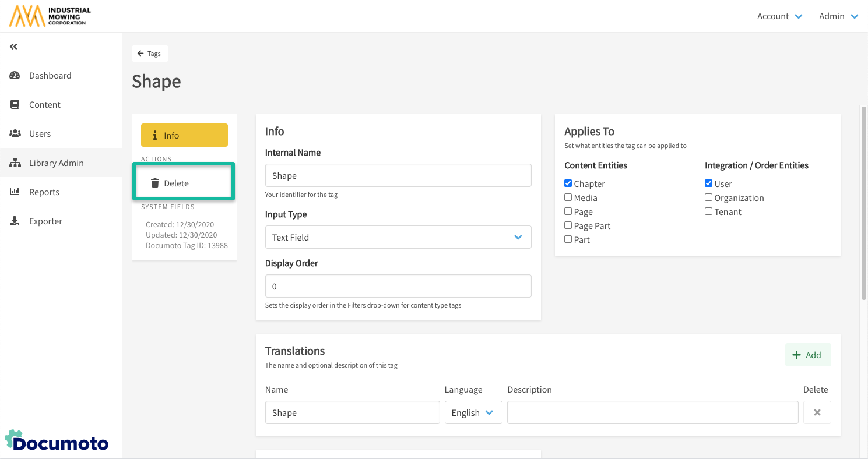Remove the Shape translation row with X

817,412
